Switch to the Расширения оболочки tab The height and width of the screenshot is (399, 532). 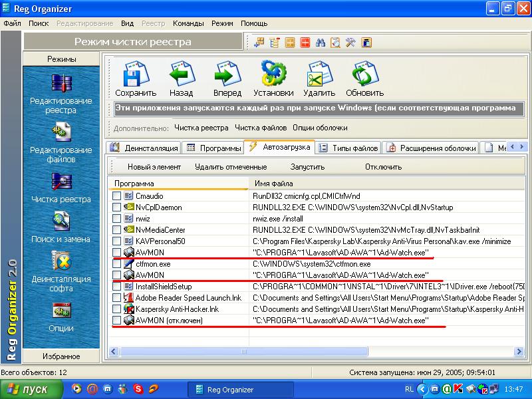pyautogui.click(x=431, y=148)
